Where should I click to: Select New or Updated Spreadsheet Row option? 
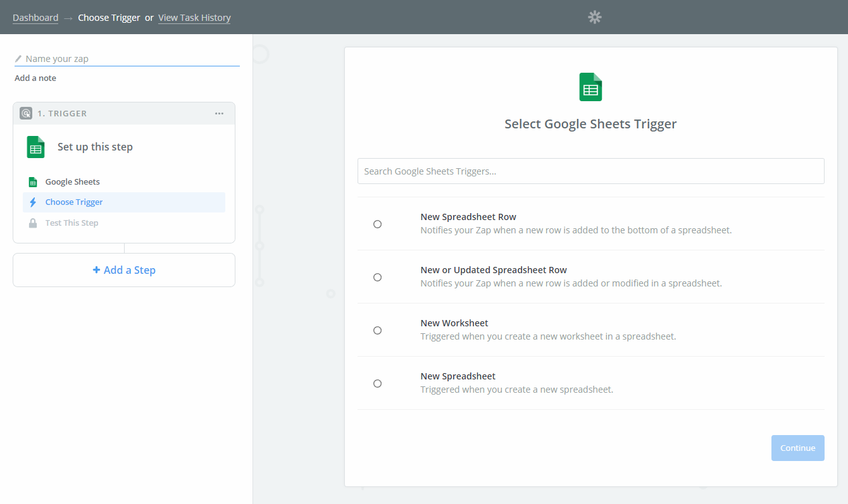click(377, 277)
